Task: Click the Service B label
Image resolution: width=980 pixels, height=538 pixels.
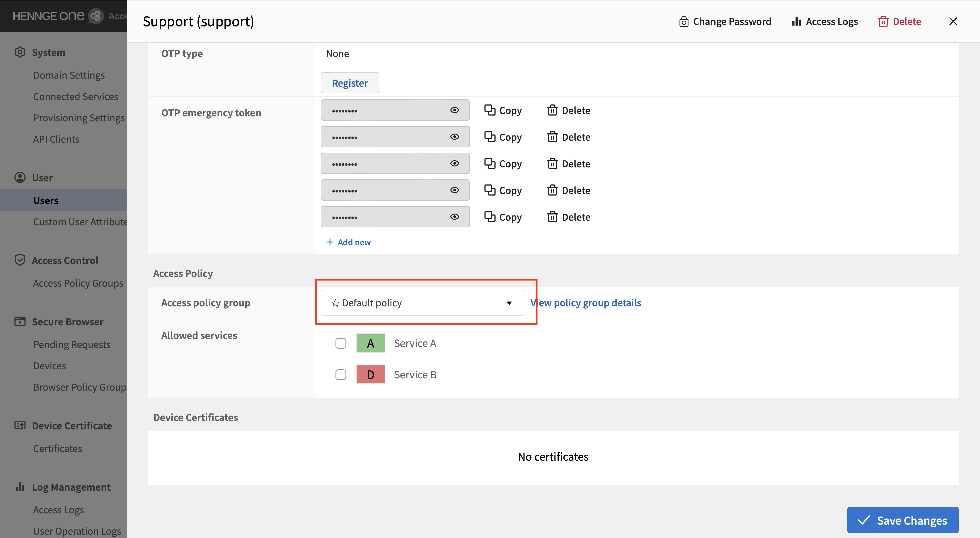Action: pos(415,374)
